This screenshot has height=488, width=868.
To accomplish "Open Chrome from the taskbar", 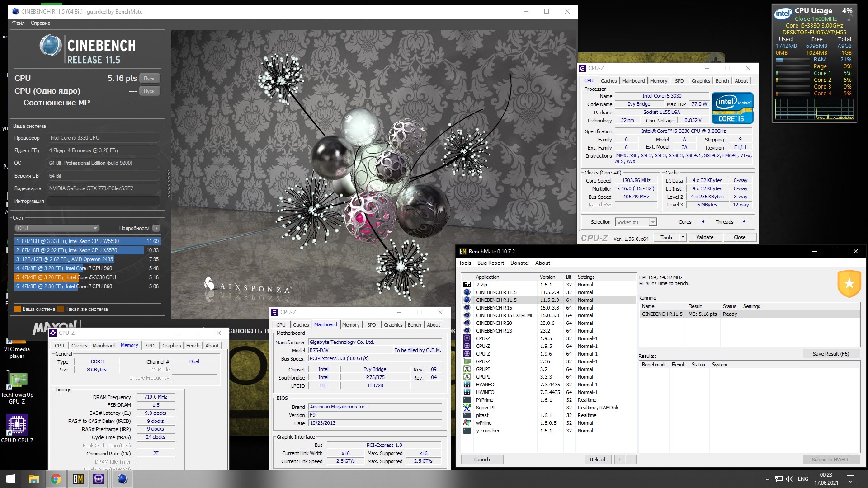I will pyautogui.click(x=56, y=479).
